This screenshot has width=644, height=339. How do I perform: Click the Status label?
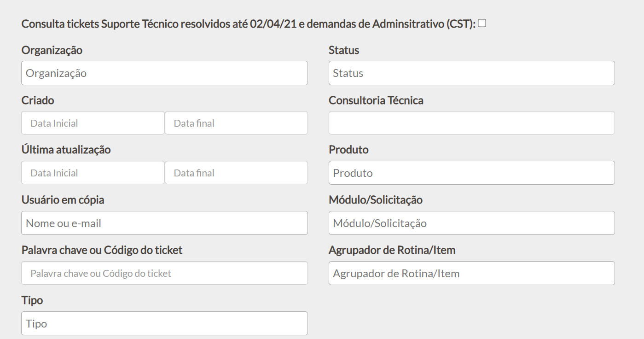click(x=343, y=50)
